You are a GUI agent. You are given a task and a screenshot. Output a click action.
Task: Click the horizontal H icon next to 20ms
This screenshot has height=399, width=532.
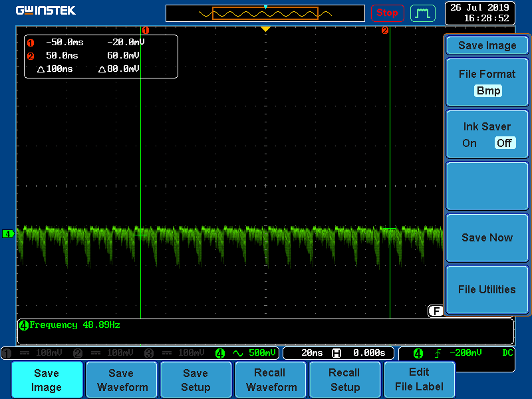click(336, 353)
